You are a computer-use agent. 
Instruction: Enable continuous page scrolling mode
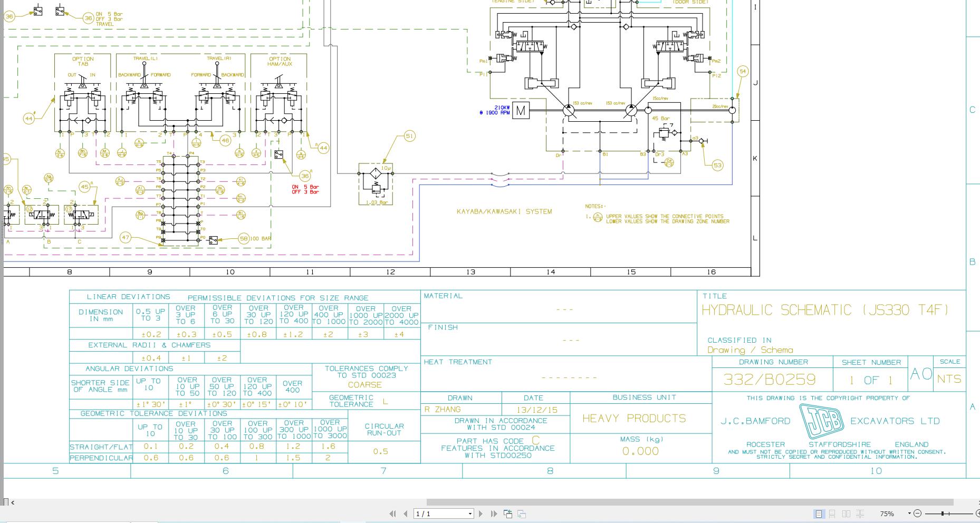[832, 513]
